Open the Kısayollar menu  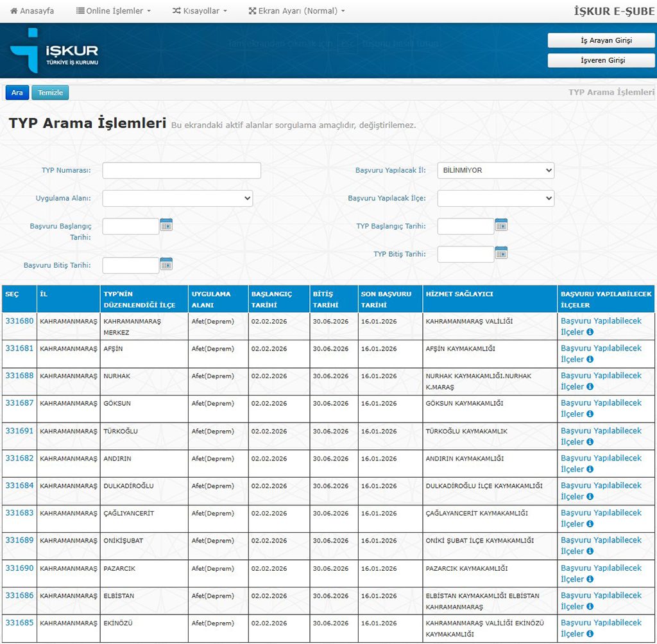200,11
